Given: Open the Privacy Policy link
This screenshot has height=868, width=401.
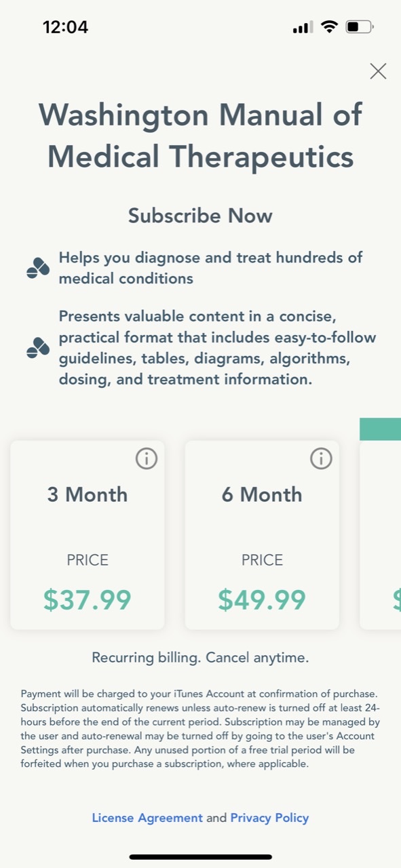Looking at the screenshot, I should (x=269, y=818).
